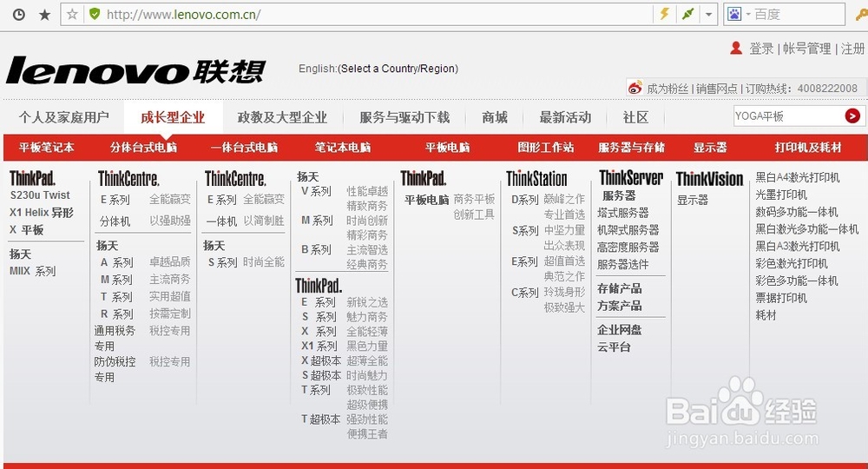
Task: Open the 成长型企业 tab
Action: pyautogui.click(x=173, y=117)
